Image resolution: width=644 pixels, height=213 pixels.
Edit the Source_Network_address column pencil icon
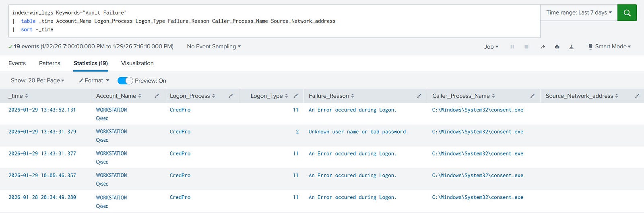click(x=637, y=96)
